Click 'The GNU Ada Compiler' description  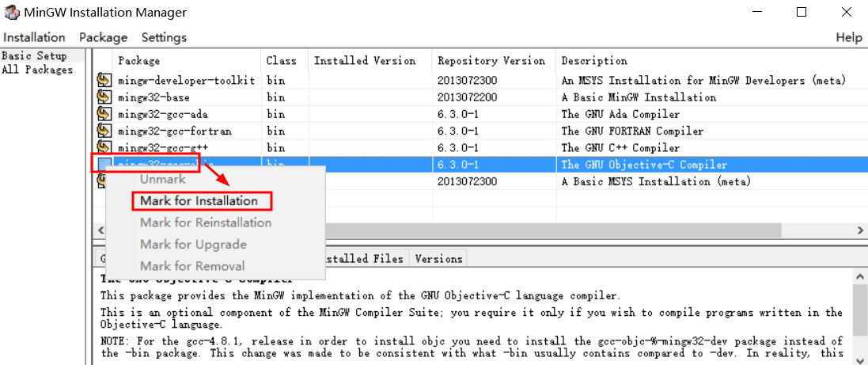tap(620, 115)
